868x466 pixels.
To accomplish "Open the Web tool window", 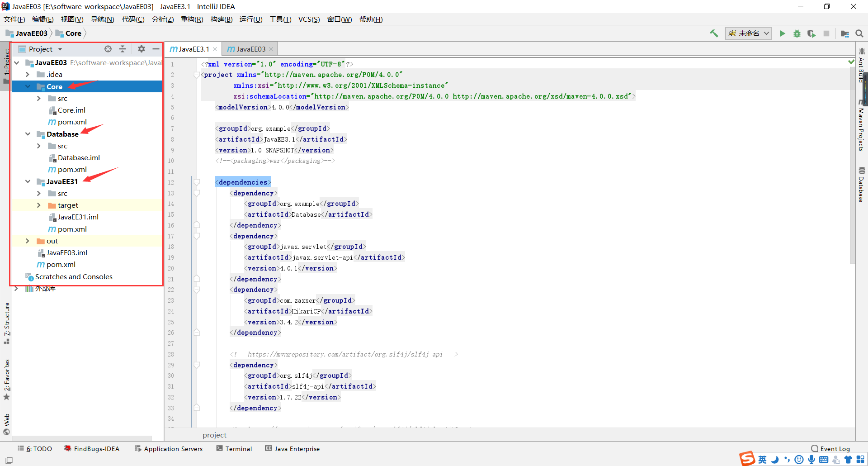I will coord(7,424).
